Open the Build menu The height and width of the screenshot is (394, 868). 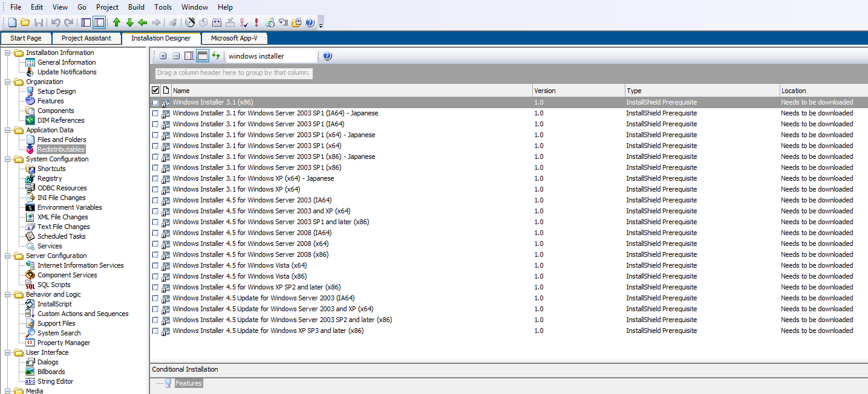[x=137, y=7]
